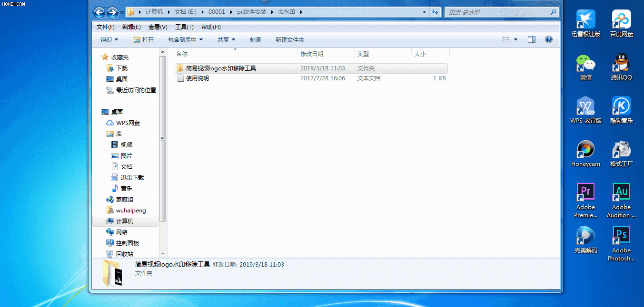Viewport: 644px width, 307px height.
Task: Click pr软件安装 in the address breadcrumb
Action: pyautogui.click(x=251, y=12)
